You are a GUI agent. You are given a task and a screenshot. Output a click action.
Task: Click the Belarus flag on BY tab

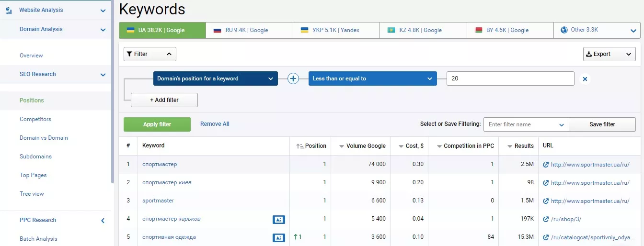tap(478, 30)
